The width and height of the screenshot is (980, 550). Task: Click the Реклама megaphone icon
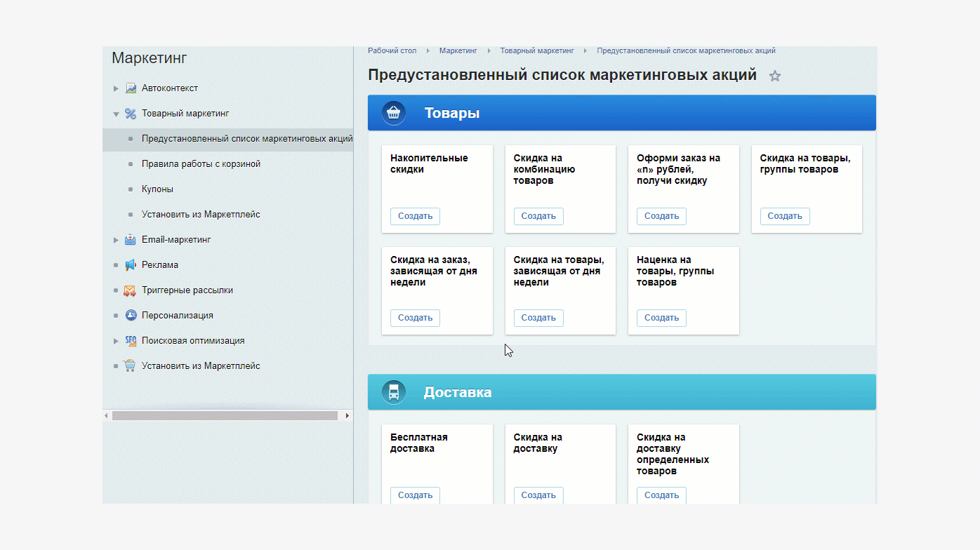pos(131,265)
